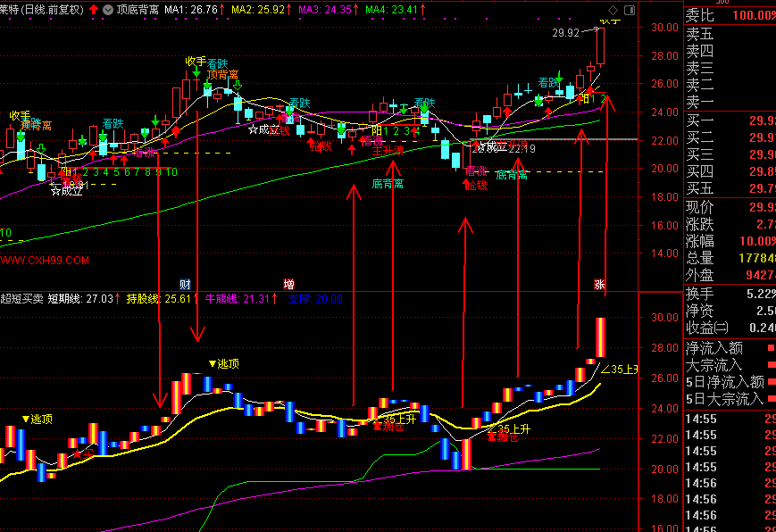This screenshot has height=532, width=776.
Task: Click the WWW.CXH99.COM watermark link
Action: (45, 260)
